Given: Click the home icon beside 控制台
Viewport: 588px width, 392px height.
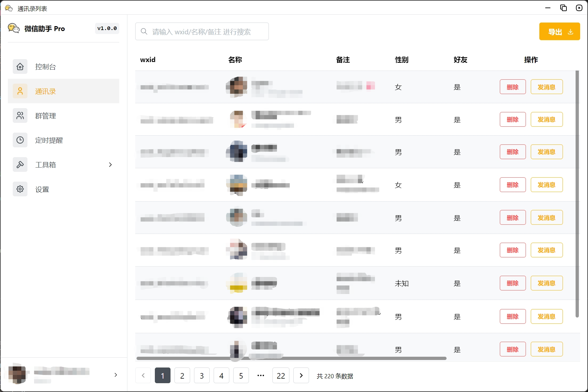Looking at the screenshot, I should coord(20,67).
